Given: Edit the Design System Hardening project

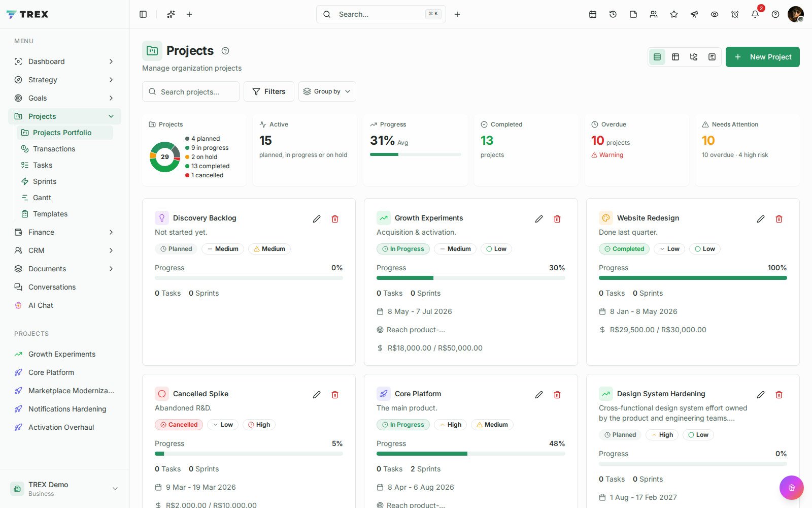Looking at the screenshot, I should pyautogui.click(x=761, y=395).
